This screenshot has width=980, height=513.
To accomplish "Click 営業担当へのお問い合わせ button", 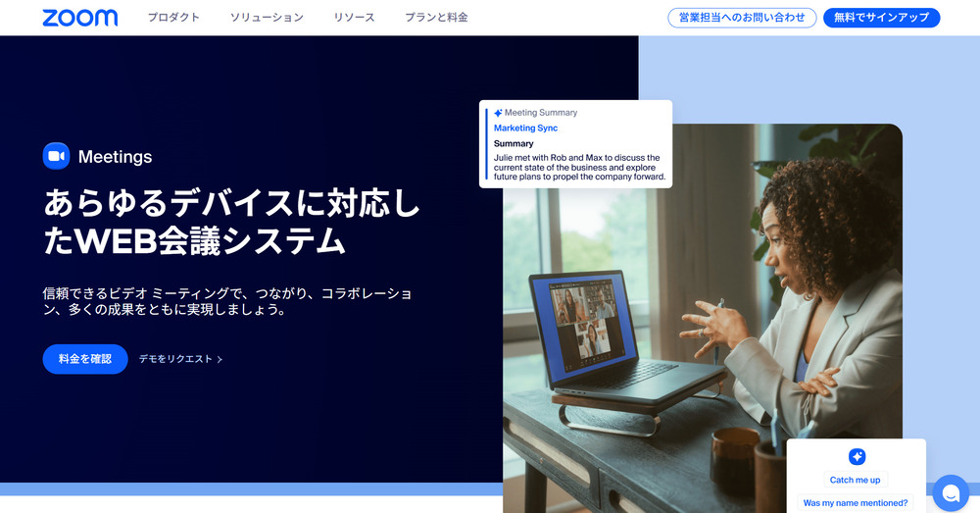I will point(742,18).
